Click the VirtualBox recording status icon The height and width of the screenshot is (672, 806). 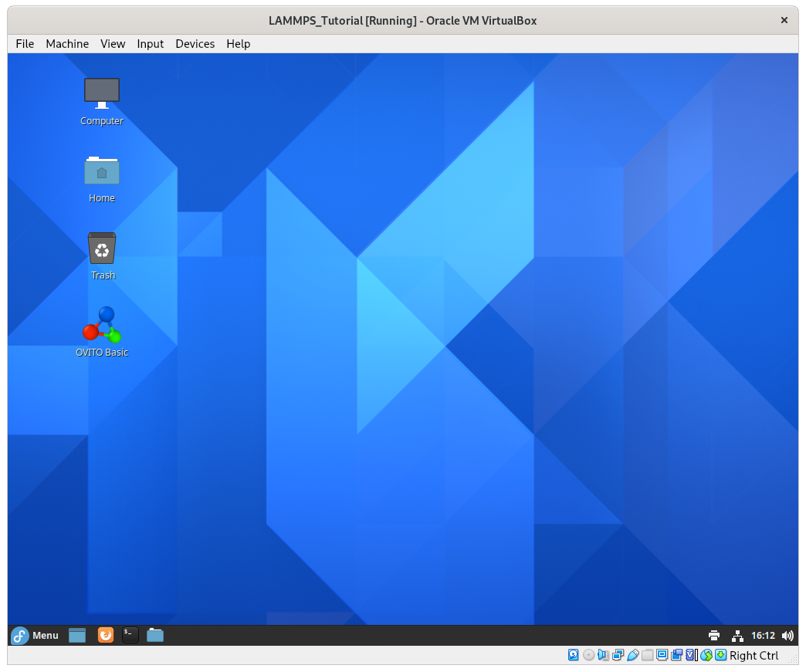tap(676, 654)
